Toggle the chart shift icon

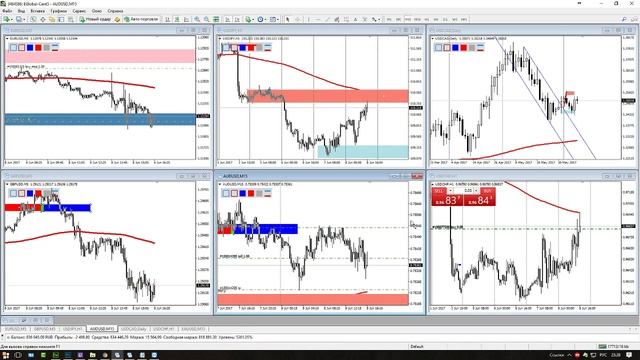pyautogui.click(x=237, y=19)
